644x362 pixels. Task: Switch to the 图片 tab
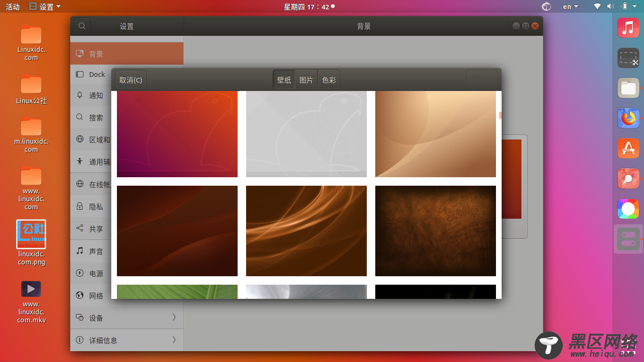pos(306,80)
